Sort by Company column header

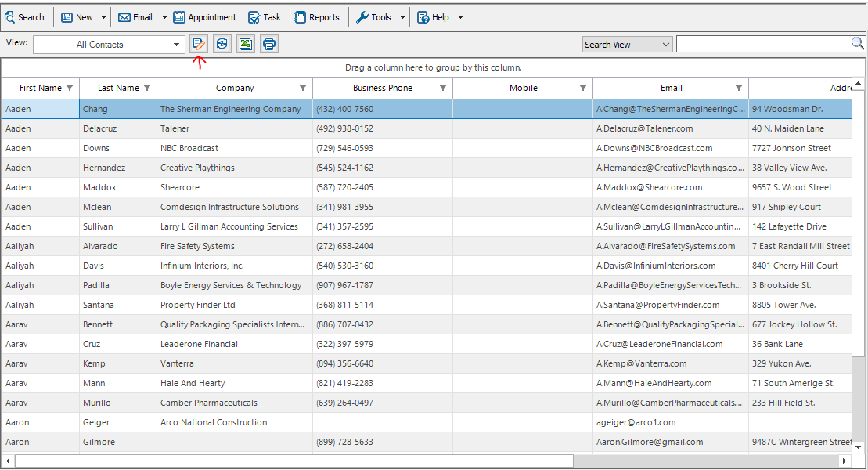coord(235,88)
